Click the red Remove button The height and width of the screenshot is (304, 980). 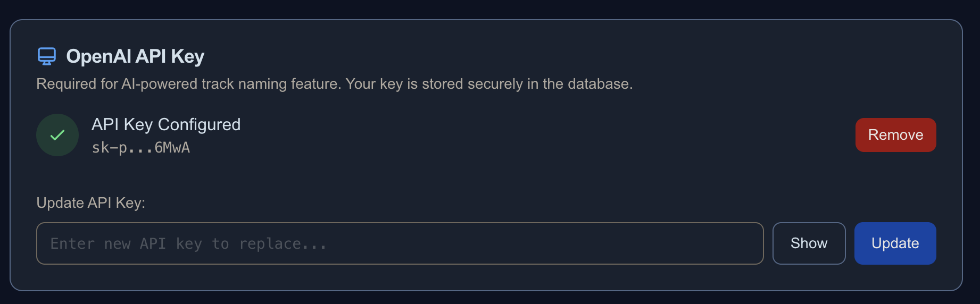pyautogui.click(x=895, y=135)
